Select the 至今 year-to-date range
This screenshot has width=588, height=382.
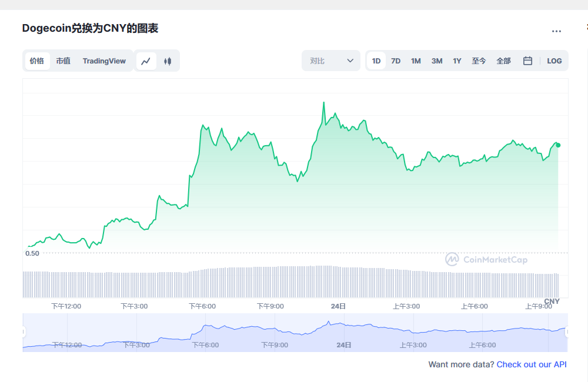click(x=479, y=61)
